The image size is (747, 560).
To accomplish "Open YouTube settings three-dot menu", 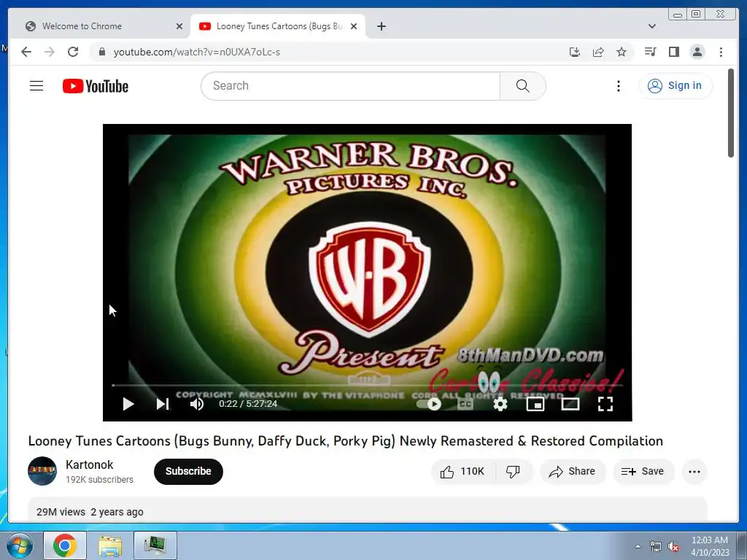I will pyautogui.click(x=619, y=86).
